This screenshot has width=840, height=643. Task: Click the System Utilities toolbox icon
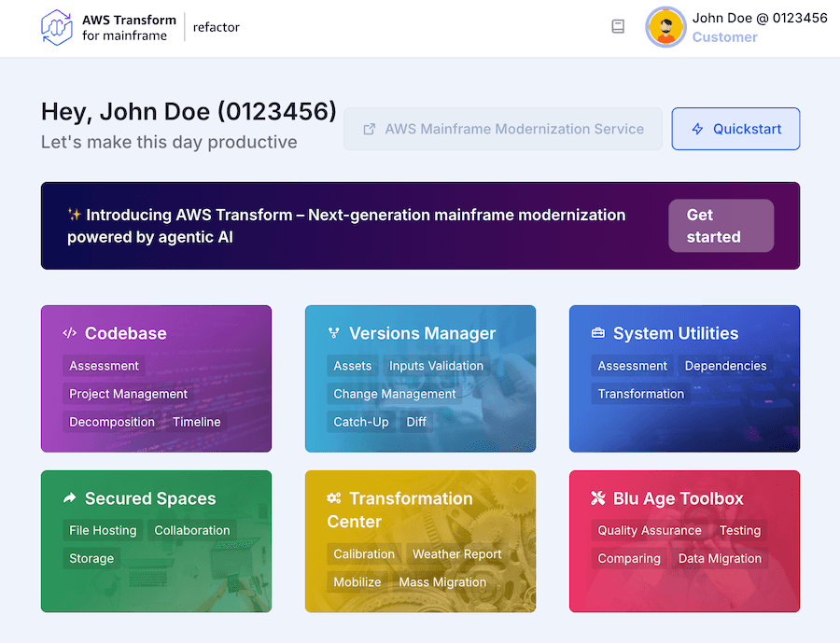[598, 333]
